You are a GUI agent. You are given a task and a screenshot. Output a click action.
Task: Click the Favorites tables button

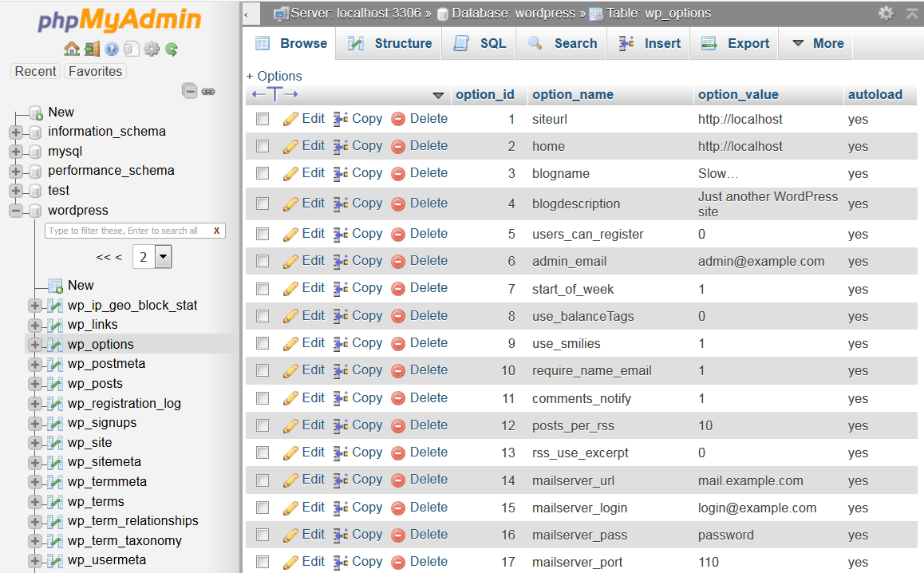click(95, 71)
